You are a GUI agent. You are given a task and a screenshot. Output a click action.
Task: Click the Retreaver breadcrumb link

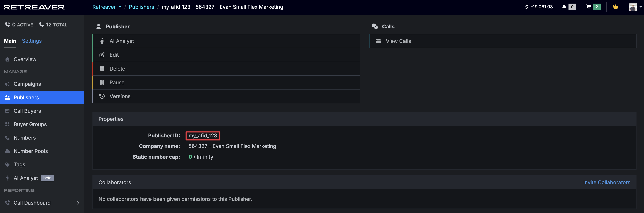point(104,7)
